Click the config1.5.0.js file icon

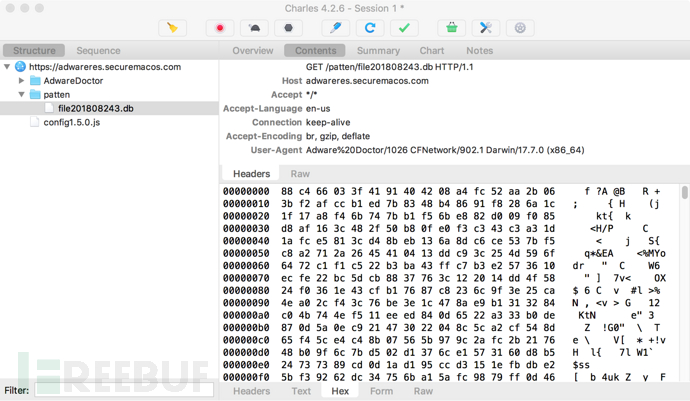point(34,122)
